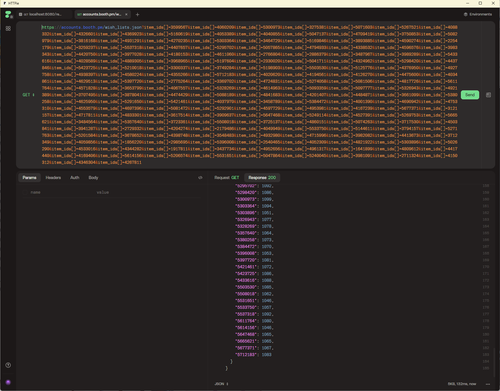Click inside the URL input field

pos(249,95)
